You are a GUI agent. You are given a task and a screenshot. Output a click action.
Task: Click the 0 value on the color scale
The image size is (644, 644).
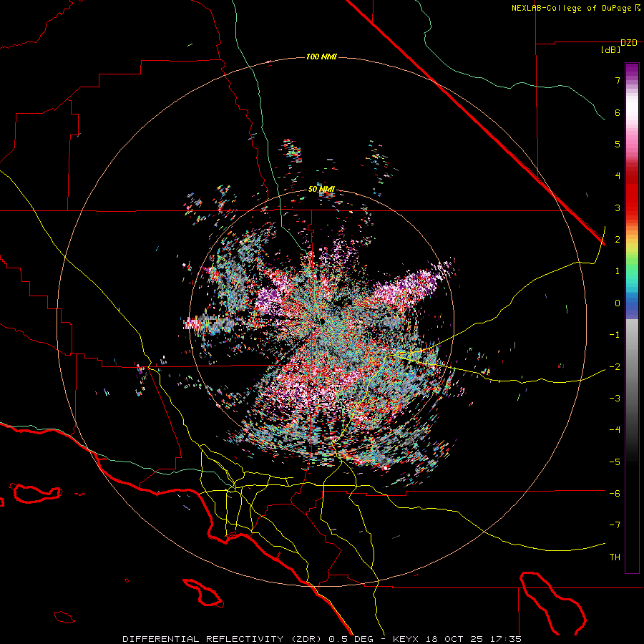[618, 303]
